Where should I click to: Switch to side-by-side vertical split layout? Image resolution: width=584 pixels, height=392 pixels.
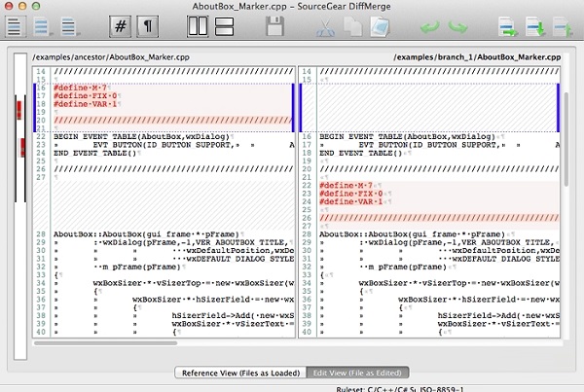coord(198,26)
